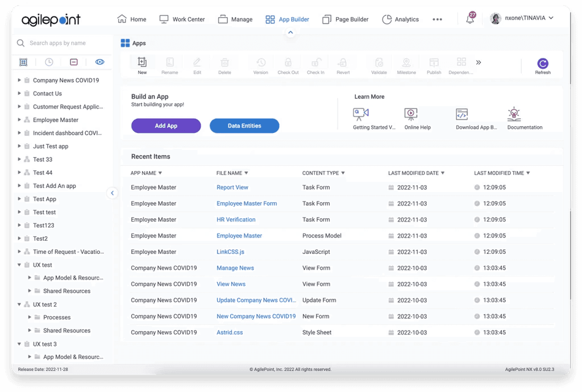Open the notifications bell icon

470,18
